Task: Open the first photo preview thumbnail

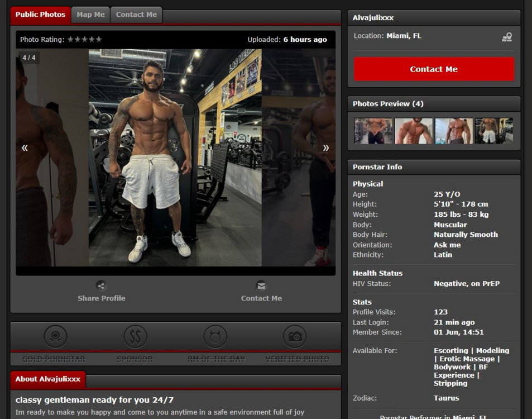Action: click(x=373, y=131)
